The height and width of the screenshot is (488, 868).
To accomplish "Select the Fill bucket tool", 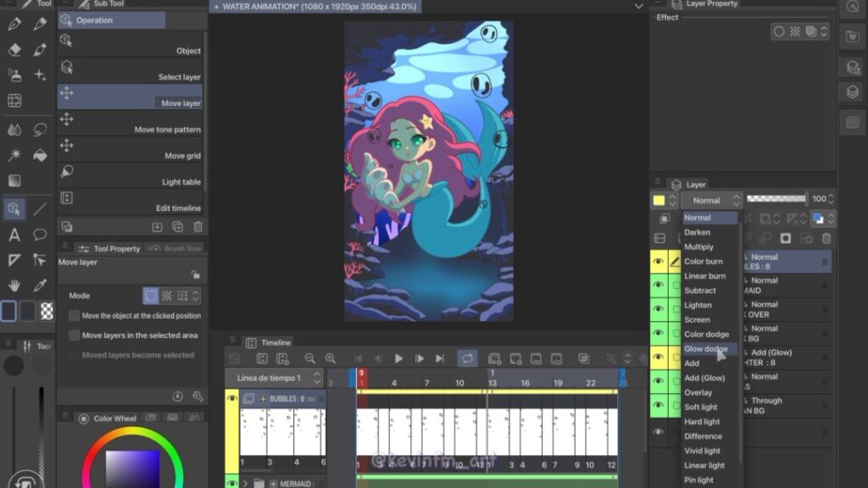I will pos(40,156).
